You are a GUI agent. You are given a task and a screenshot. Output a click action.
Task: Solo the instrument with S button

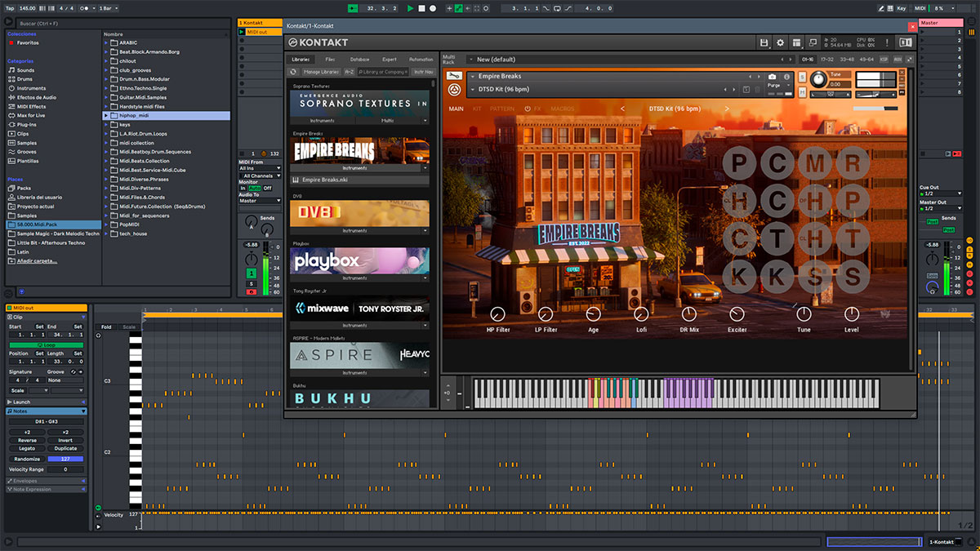[x=803, y=77]
